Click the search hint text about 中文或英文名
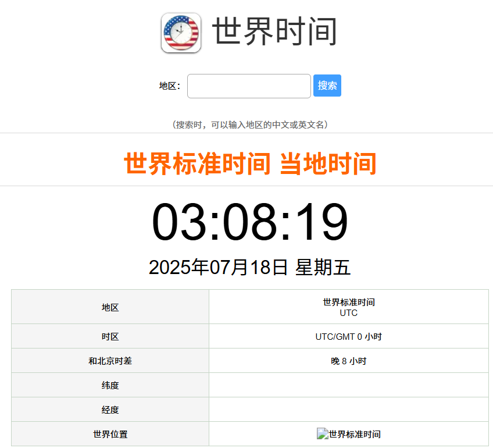The image size is (493, 448). (x=250, y=125)
